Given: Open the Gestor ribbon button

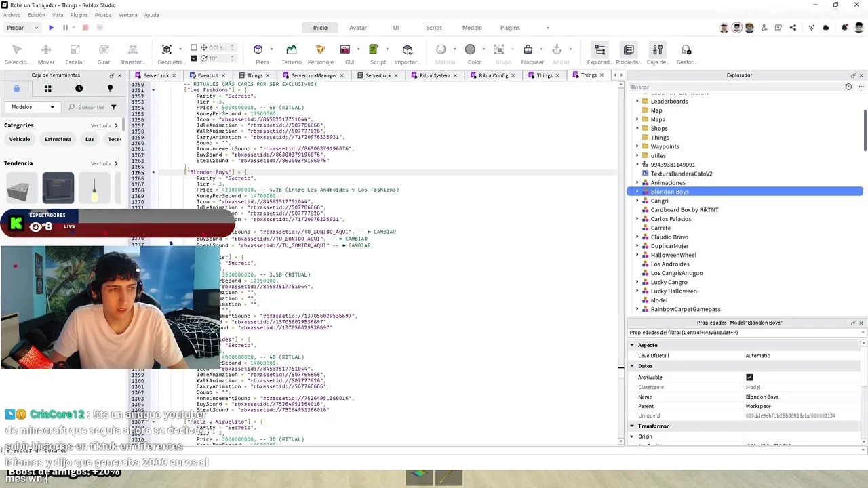Looking at the screenshot, I should 686,55.
